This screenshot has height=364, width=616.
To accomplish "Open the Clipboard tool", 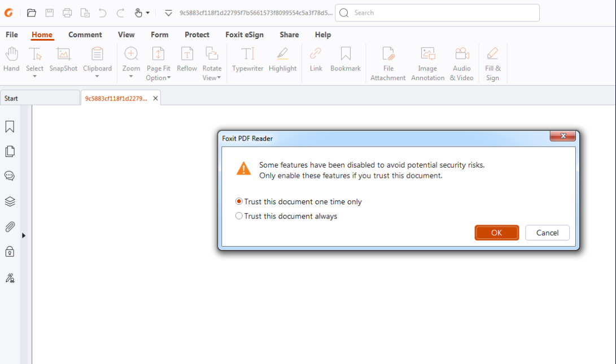I will click(x=97, y=59).
